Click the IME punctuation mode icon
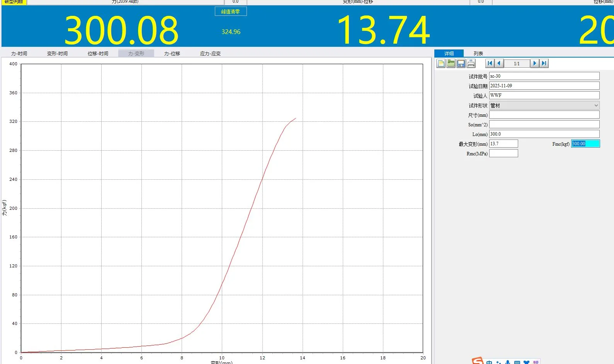 [498, 362]
